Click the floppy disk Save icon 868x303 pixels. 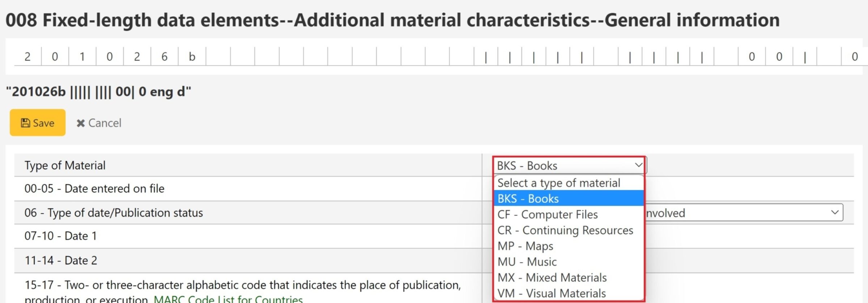coord(25,123)
